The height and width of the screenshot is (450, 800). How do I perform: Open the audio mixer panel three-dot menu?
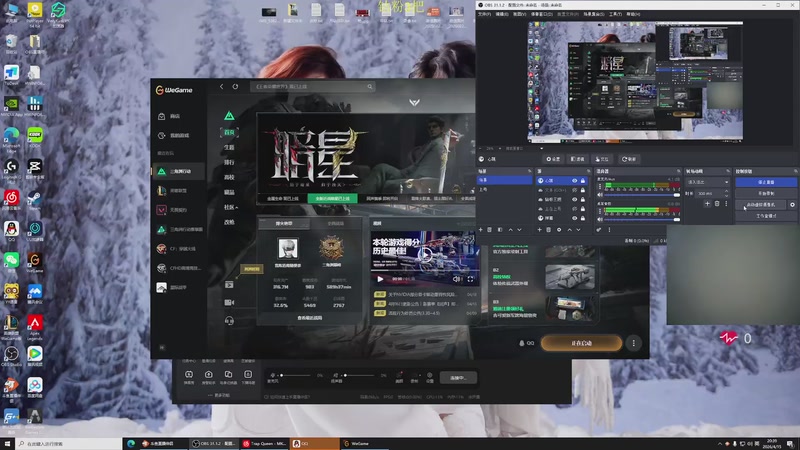[x=609, y=230]
